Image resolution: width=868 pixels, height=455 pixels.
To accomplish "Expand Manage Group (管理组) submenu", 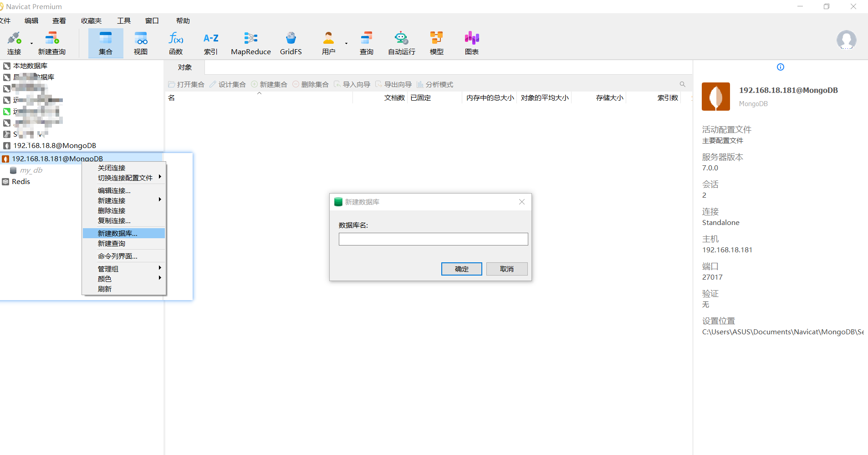I will click(124, 269).
